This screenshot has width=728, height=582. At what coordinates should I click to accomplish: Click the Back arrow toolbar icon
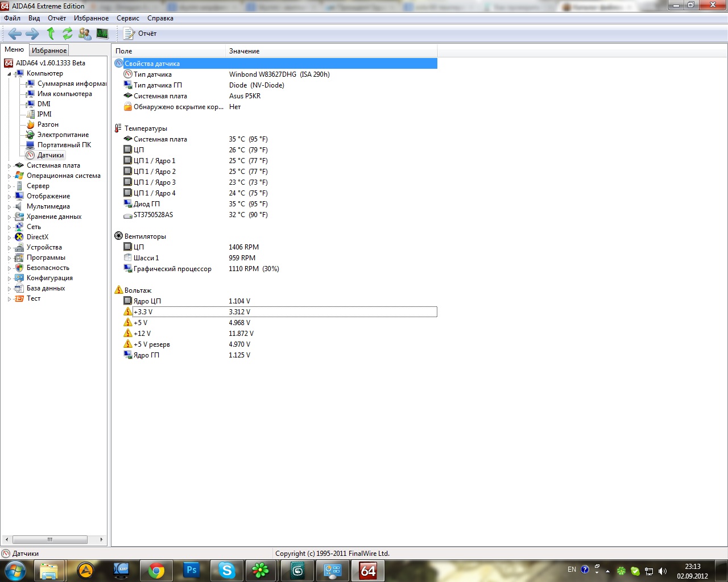pos(15,34)
